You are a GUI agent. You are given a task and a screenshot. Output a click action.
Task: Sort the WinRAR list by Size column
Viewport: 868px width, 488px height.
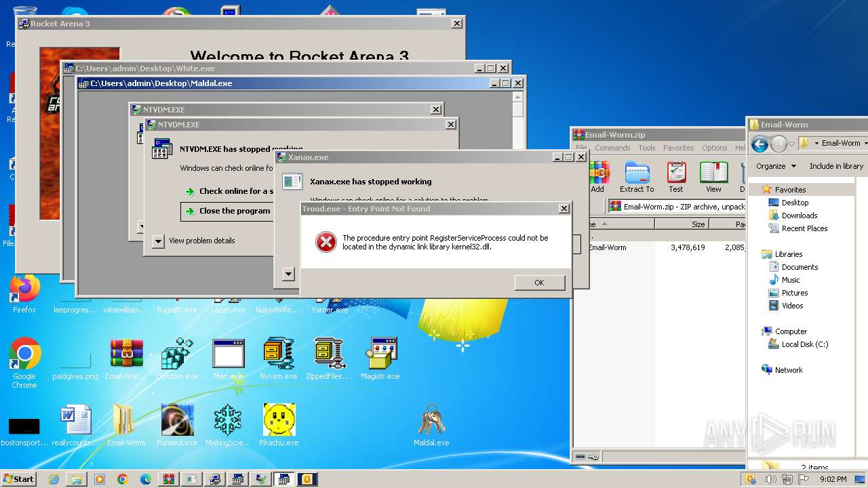point(682,224)
